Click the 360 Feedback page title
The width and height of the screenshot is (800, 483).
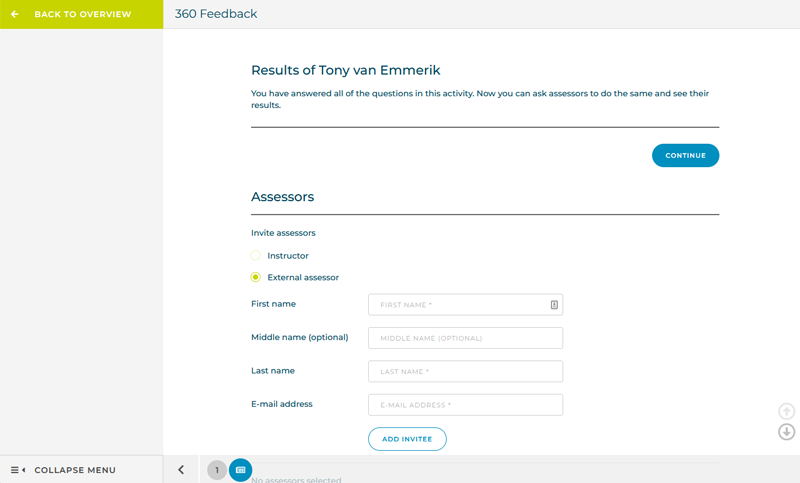tap(216, 14)
